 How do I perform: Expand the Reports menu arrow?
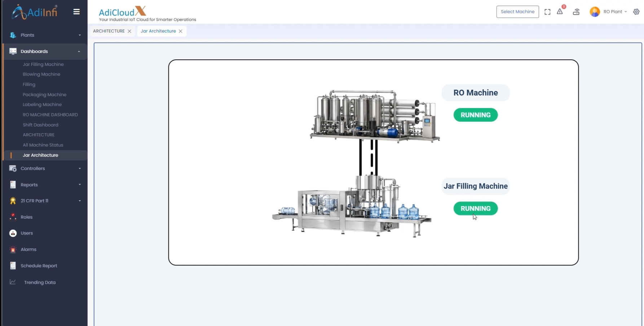(x=80, y=185)
